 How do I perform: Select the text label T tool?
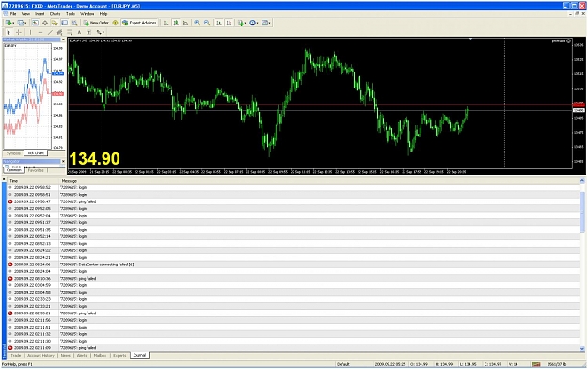(x=88, y=32)
